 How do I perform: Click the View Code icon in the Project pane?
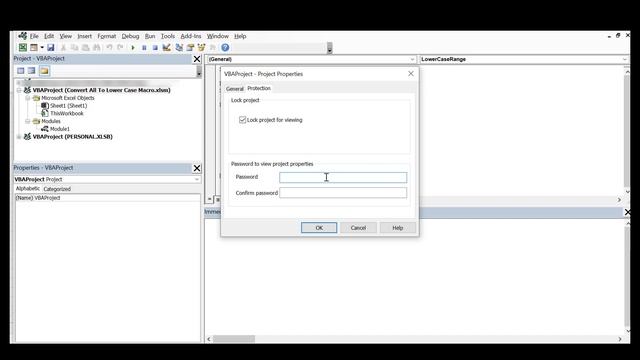pyautogui.click(x=21, y=71)
